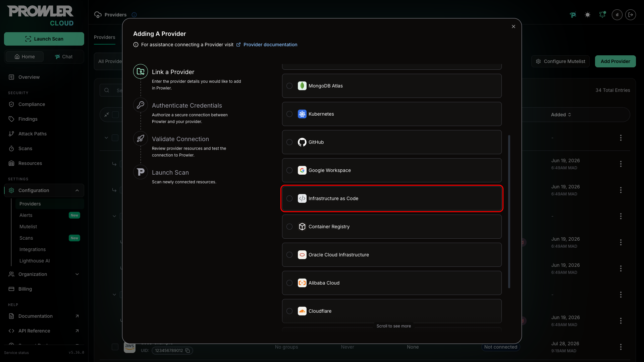644x362 pixels.
Task: Select the Cloudflare provider radio button
Action: pos(289,311)
